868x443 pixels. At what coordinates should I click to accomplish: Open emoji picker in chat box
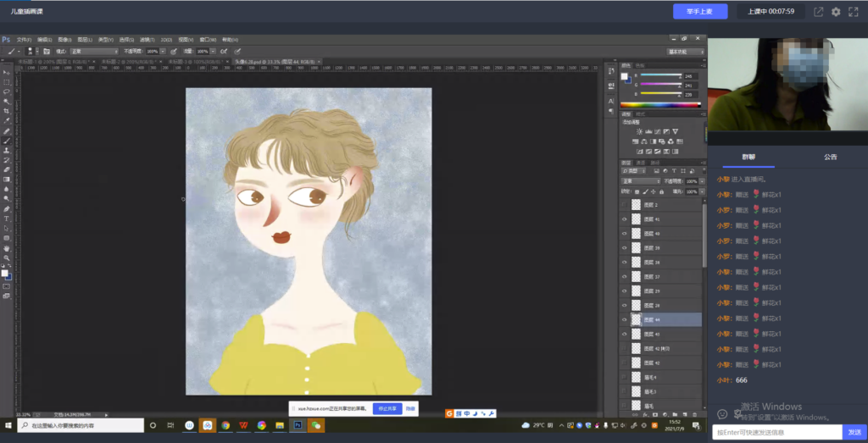coord(722,413)
